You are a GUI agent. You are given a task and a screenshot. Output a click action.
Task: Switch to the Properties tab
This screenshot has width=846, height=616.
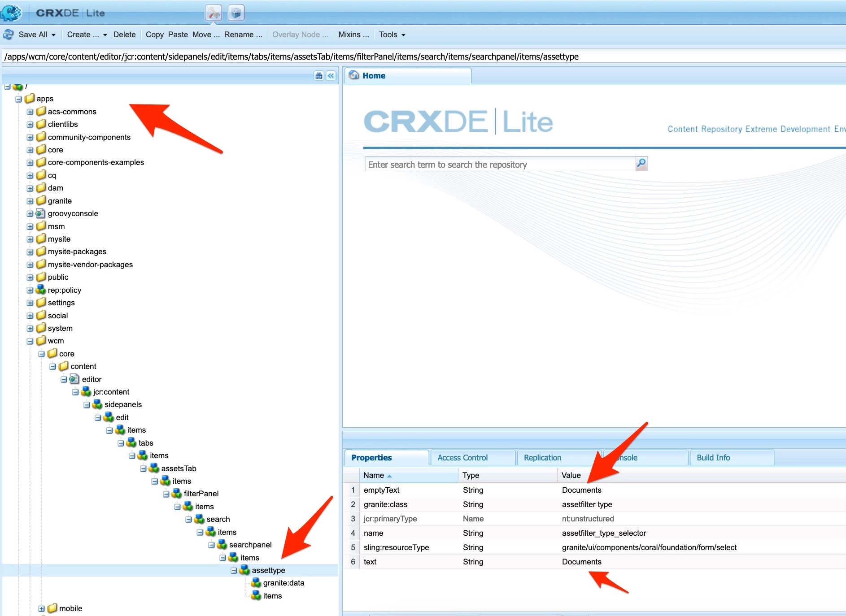[386, 457]
